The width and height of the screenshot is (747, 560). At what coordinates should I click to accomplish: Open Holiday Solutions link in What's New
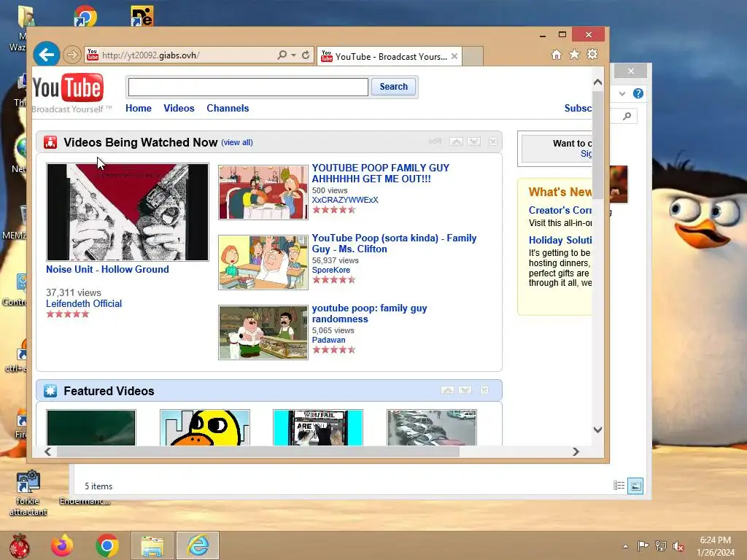pyautogui.click(x=560, y=240)
